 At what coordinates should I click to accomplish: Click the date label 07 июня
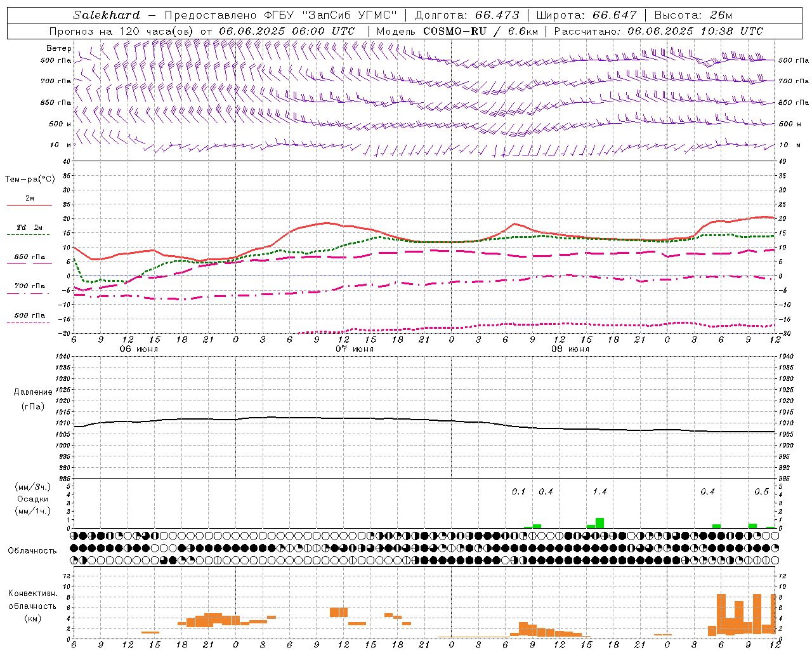(x=355, y=349)
